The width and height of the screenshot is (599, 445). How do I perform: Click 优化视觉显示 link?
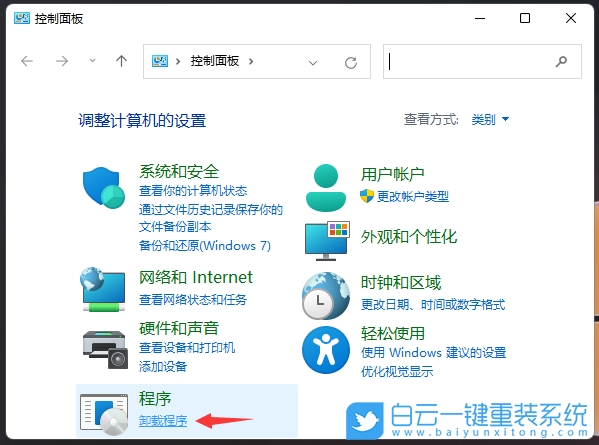coord(397,371)
